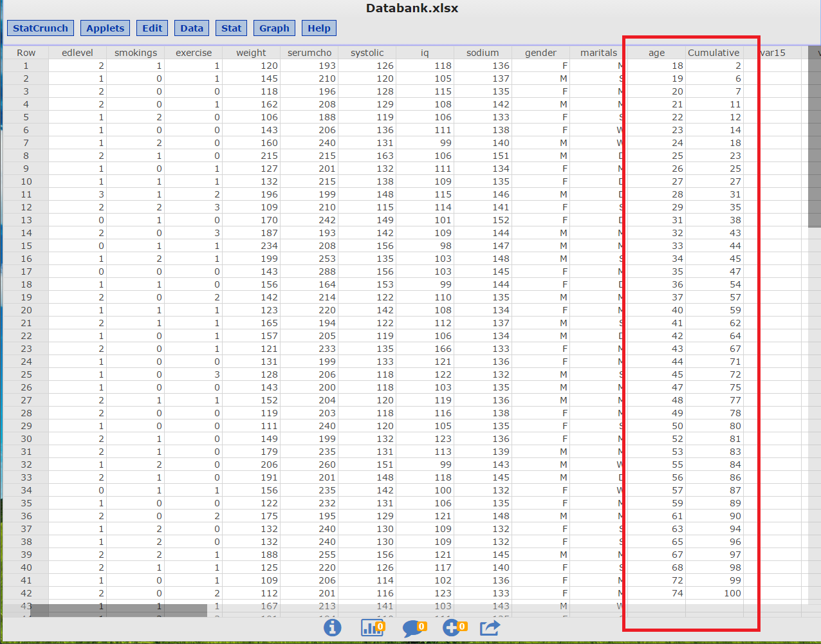Select the iq column header
Viewport: 821px width, 644px height.
pos(425,53)
